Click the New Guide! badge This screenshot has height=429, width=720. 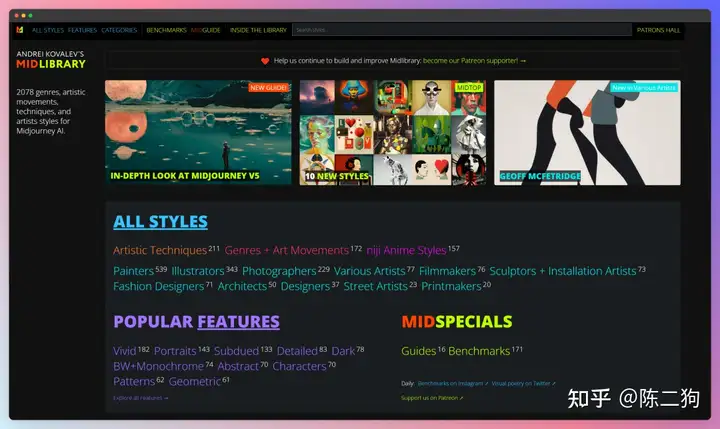click(269, 87)
